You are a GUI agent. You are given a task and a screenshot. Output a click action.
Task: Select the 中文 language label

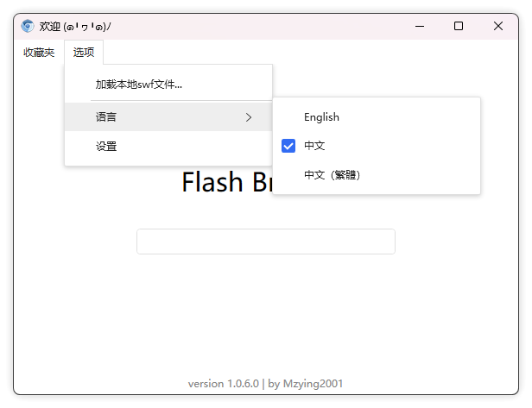click(x=314, y=146)
